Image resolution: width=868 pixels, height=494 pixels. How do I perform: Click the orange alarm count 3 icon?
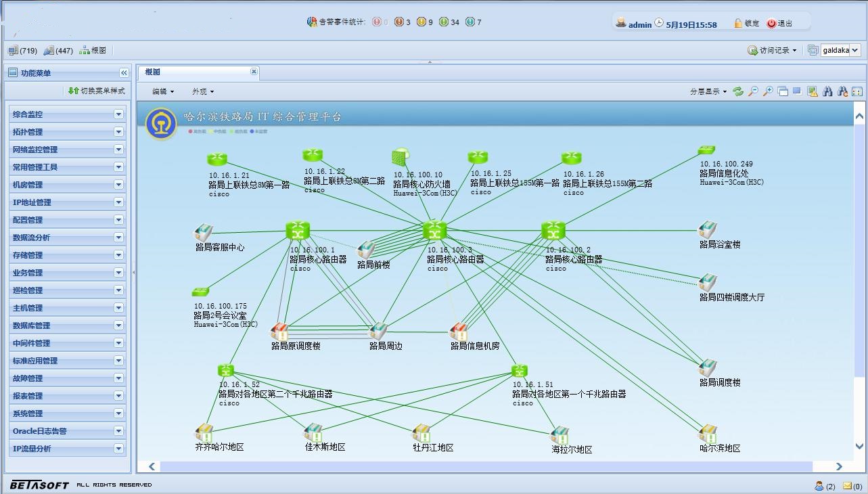click(x=399, y=22)
